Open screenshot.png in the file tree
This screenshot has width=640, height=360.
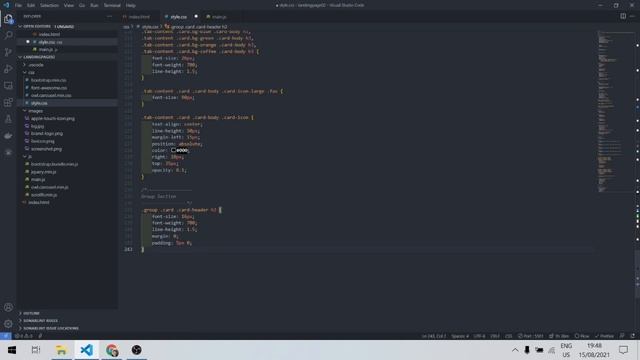(47, 149)
